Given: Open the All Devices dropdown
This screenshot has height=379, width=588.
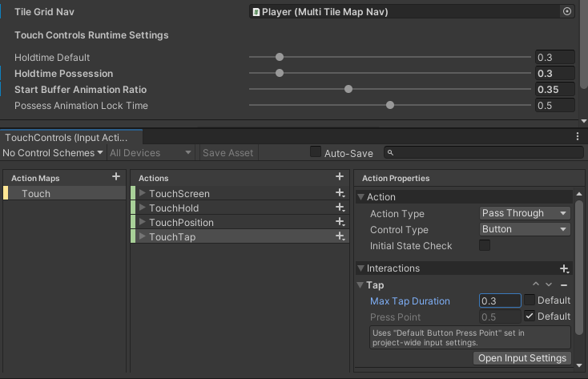Looking at the screenshot, I should click(151, 153).
